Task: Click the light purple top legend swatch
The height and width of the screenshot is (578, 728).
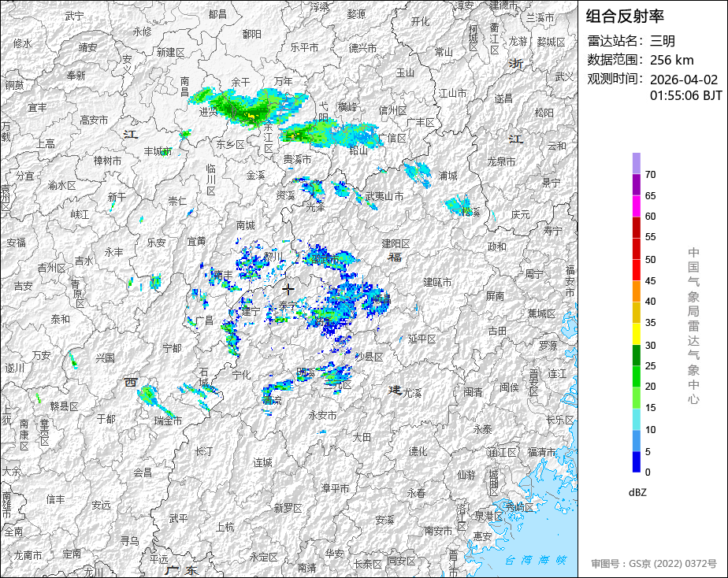Action: click(x=636, y=163)
